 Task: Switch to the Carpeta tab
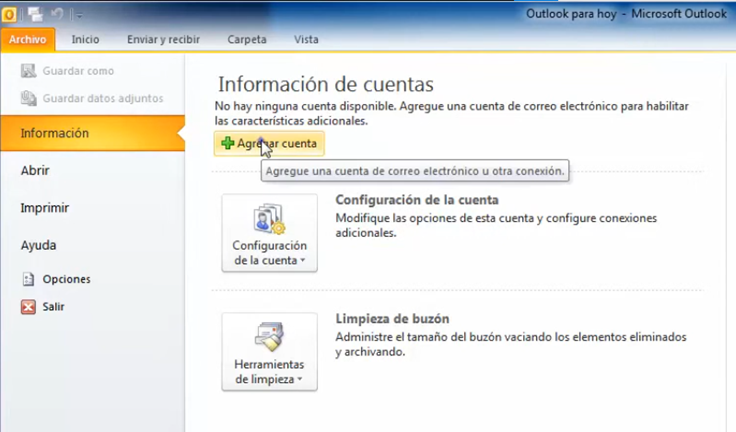pos(247,39)
